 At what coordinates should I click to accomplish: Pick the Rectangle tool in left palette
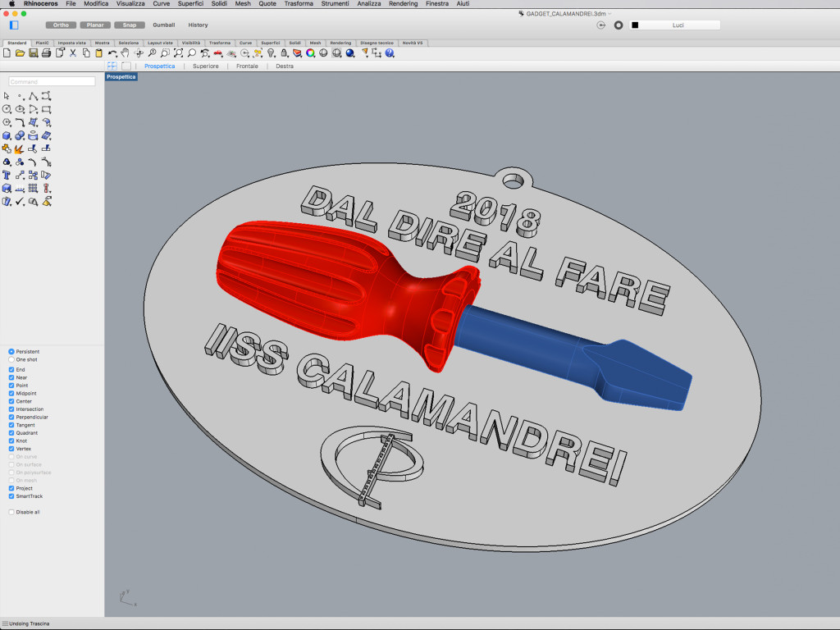pos(47,109)
